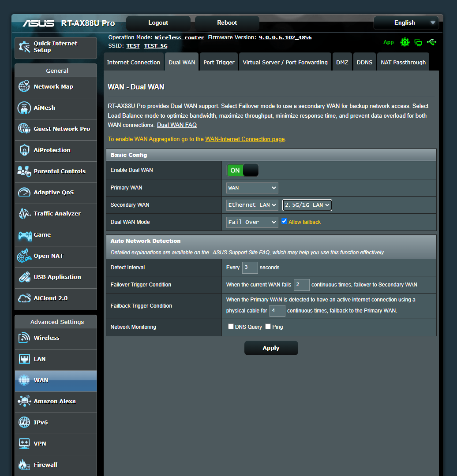
Task: Open the Primary WAN dropdown
Action: coord(252,188)
